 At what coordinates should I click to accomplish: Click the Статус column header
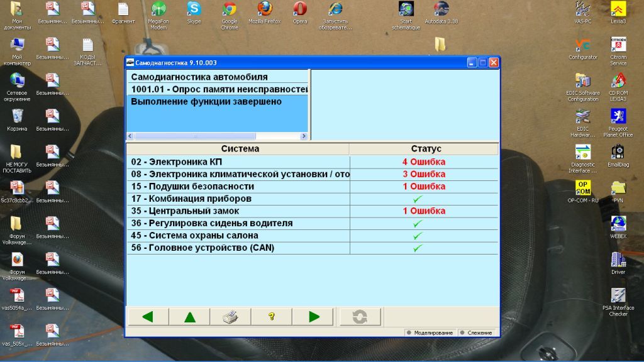(424, 148)
